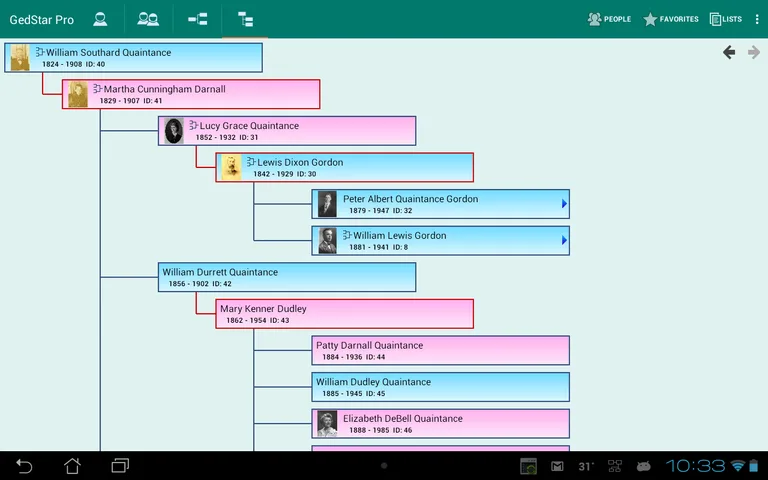Open the screenshot notification icon
Image resolution: width=768 pixels, height=480 pixels.
click(528, 466)
